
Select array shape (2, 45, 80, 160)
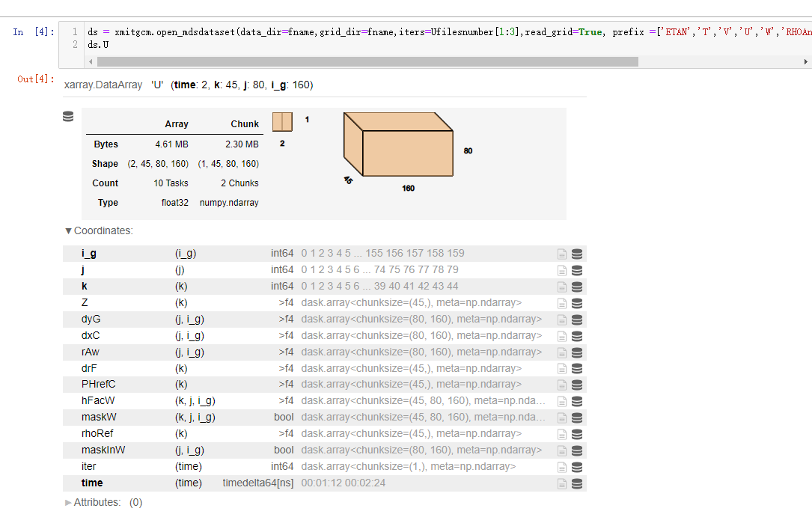[x=158, y=164]
